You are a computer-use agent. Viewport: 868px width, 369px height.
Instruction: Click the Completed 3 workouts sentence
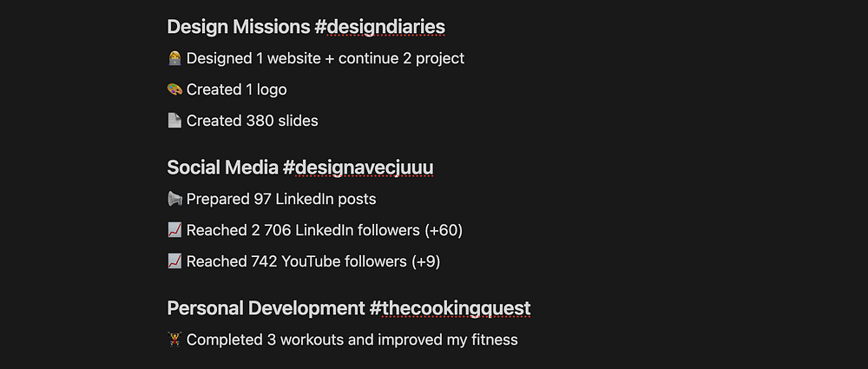point(352,339)
